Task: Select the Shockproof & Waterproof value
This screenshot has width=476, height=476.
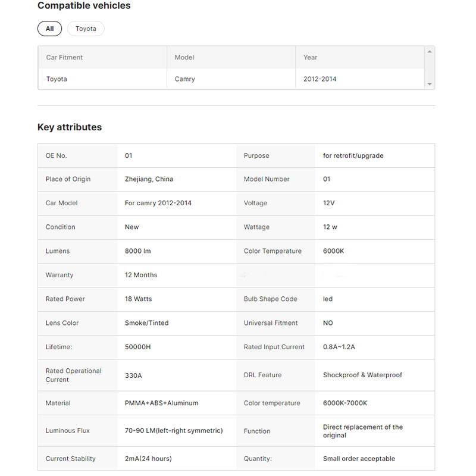Action: tap(362, 375)
